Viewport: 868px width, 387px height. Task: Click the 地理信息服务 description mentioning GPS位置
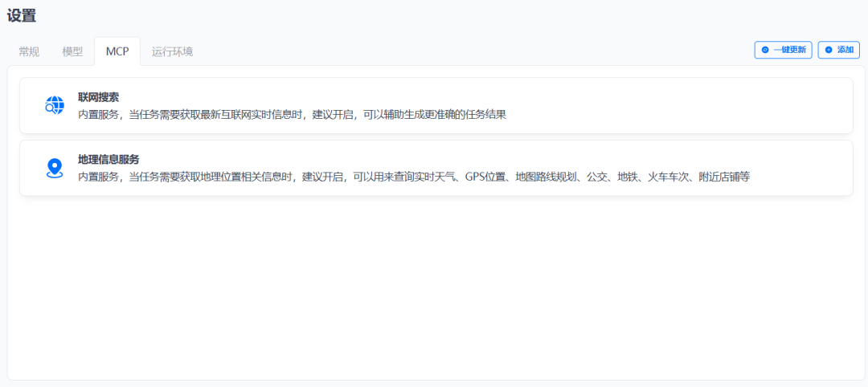[x=414, y=177]
